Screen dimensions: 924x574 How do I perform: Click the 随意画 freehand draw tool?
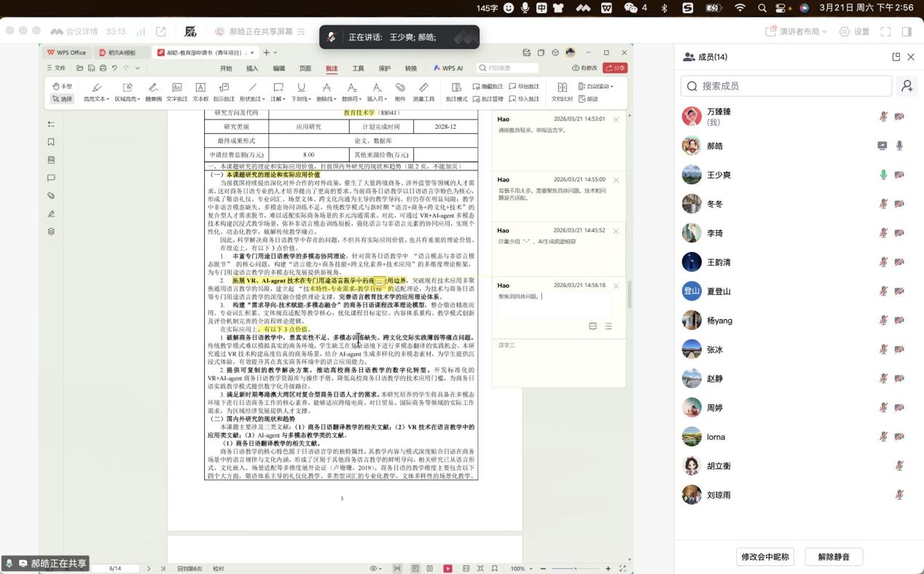tap(153, 91)
